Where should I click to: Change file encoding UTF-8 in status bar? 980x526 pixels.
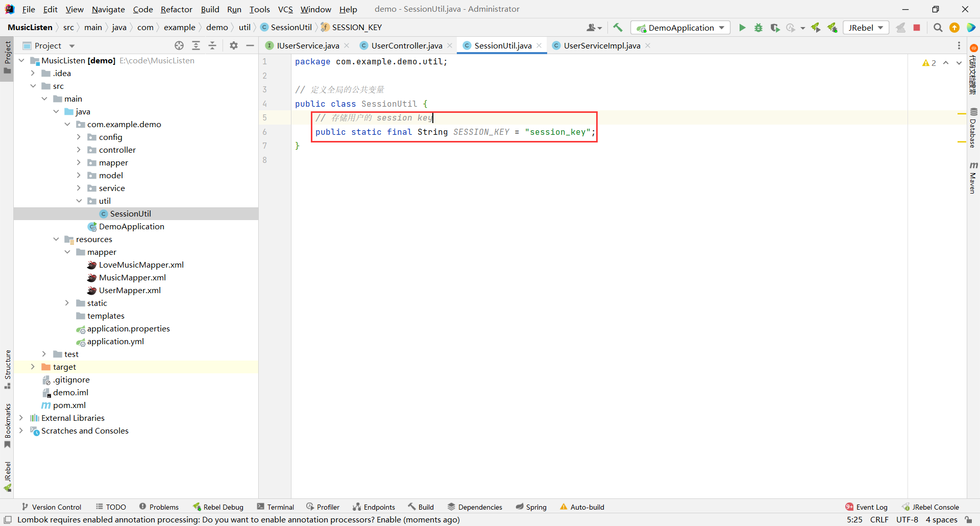point(907,520)
